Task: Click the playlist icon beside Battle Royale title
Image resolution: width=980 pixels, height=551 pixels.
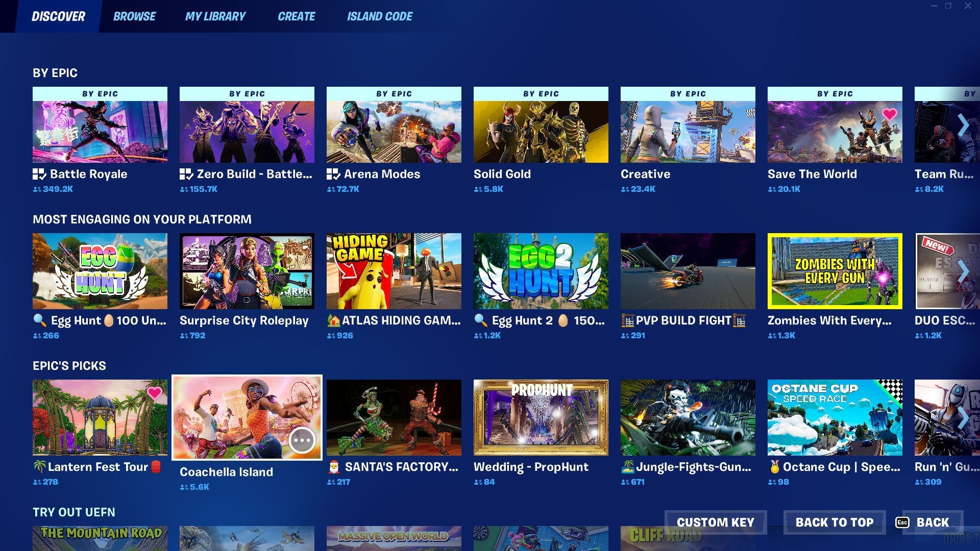Action: pyautogui.click(x=39, y=174)
